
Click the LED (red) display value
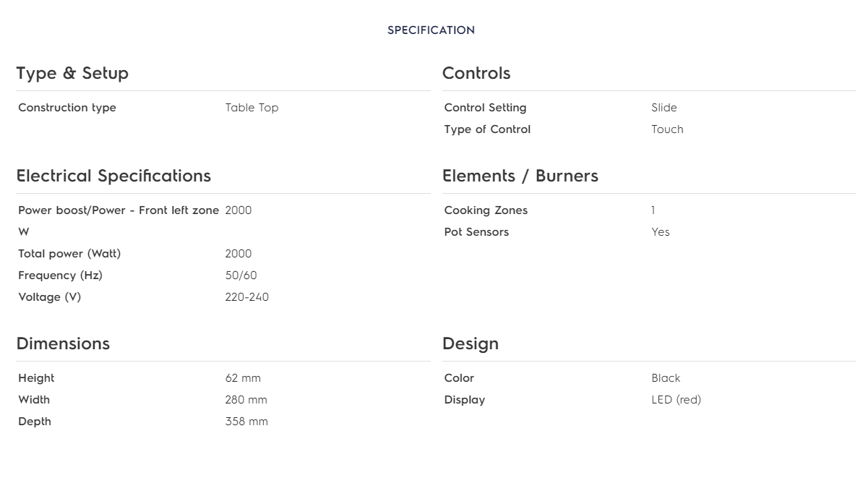click(676, 400)
